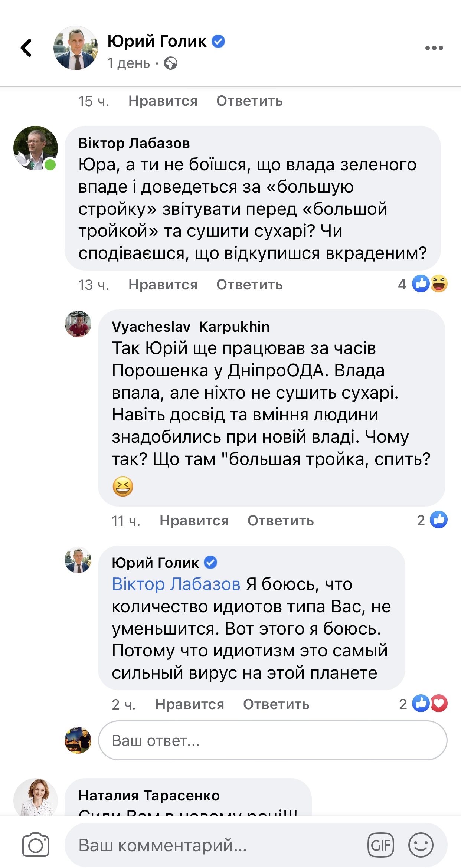Tap the globe public audience icon
Screen dimensions: 461x868
pos(171,63)
